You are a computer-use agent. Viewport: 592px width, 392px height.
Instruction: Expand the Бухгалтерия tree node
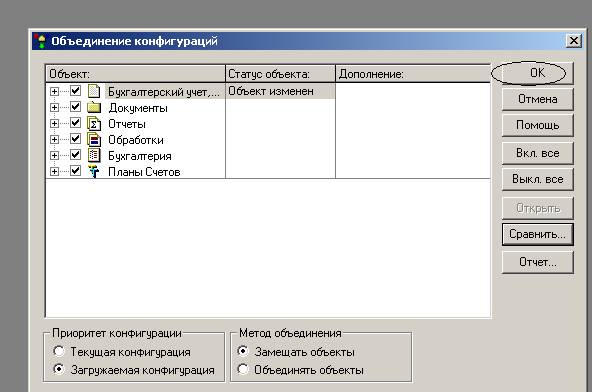click(x=54, y=156)
